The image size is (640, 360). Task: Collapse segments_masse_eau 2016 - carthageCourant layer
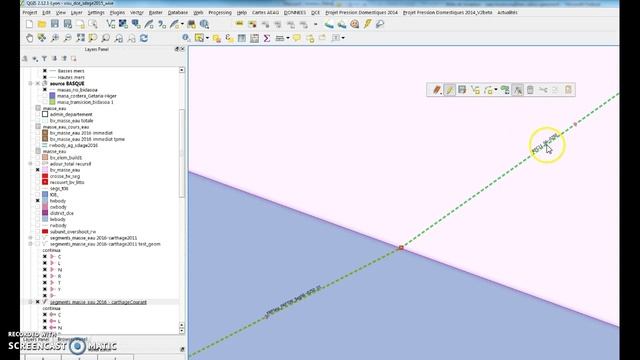pyautogui.click(x=30, y=302)
